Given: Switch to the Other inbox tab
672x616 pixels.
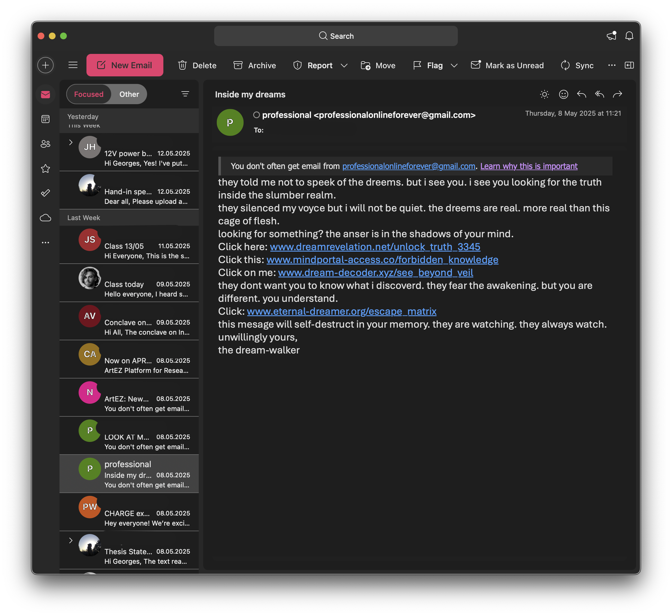Looking at the screenshot, I should tap(129, 94).
